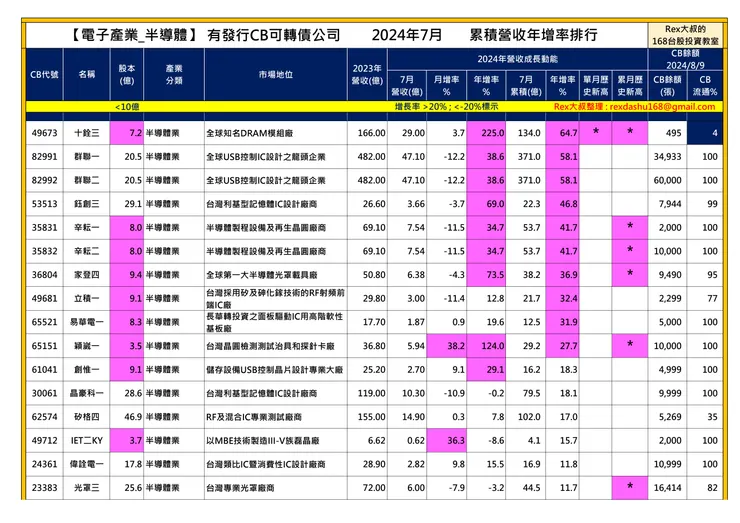This screenshot has height=523, width=740.
Task: Select the name cell 家登四
Action: pyautogui.click(x=87, y=275)
